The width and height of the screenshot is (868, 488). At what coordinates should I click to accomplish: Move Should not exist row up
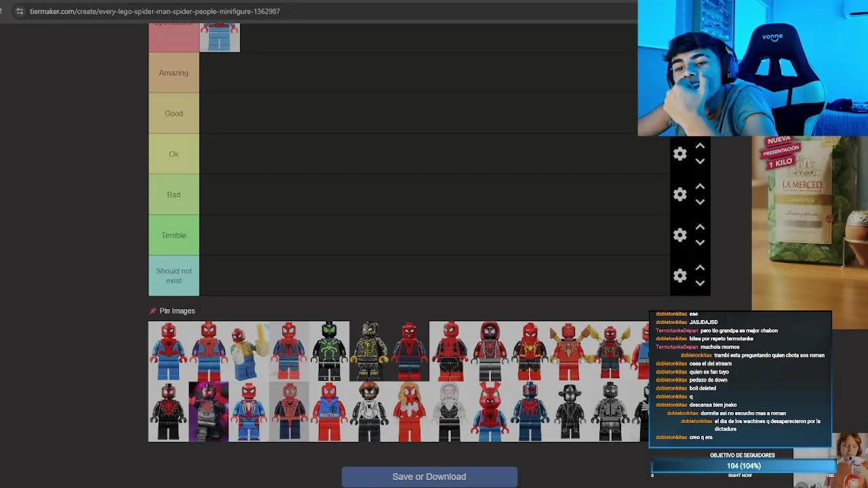(700, 268)
